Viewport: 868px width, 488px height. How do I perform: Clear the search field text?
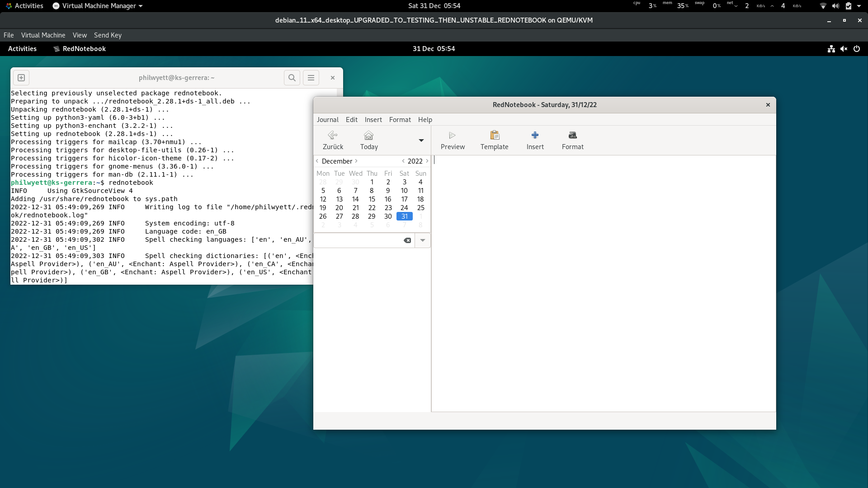407,240
